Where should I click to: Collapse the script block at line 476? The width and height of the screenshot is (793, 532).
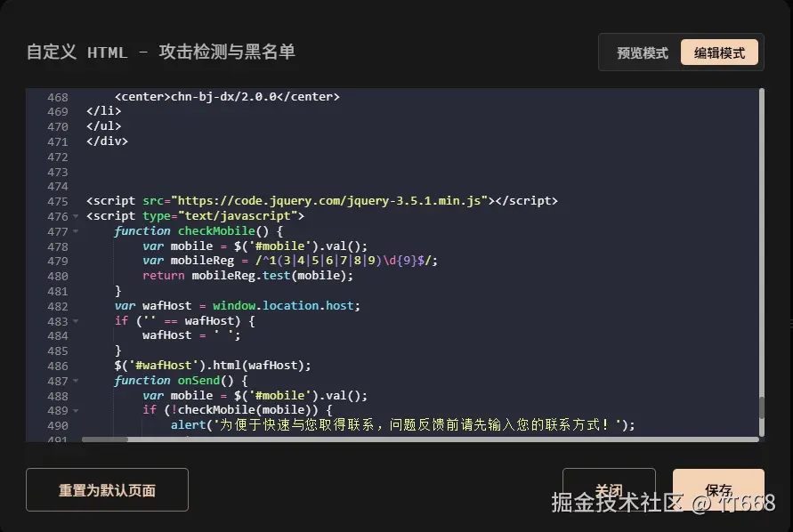pyautogui.click(x=76, y=215)
